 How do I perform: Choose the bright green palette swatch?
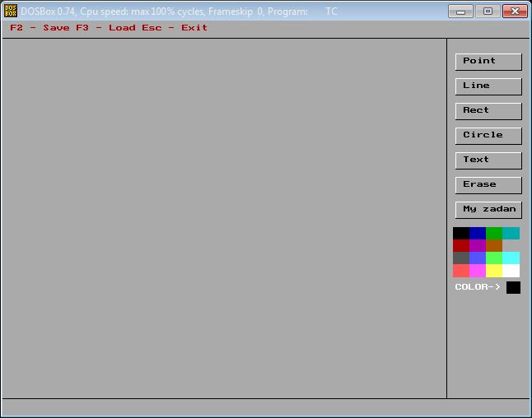[494, 258]
